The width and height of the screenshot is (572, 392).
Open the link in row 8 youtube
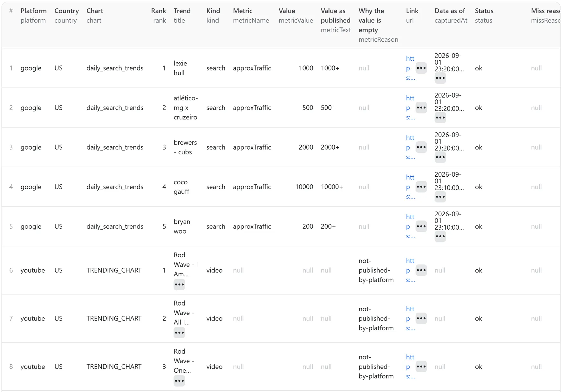tap(410, 367)
